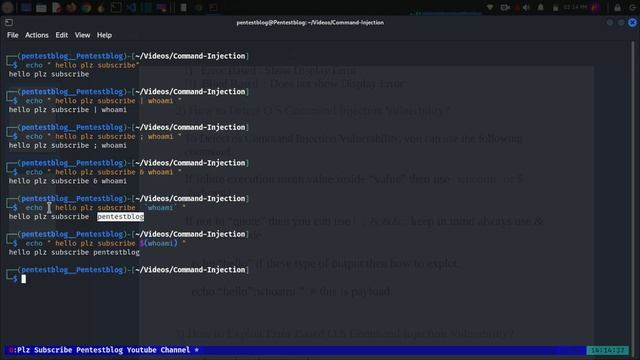The image size is (640, 360).
Task: Click the screen recorder camera tray icon
Action: point(505,7)
